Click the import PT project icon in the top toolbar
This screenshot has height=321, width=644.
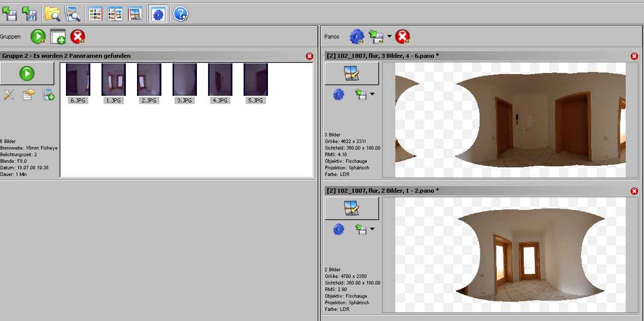(29, 14)
